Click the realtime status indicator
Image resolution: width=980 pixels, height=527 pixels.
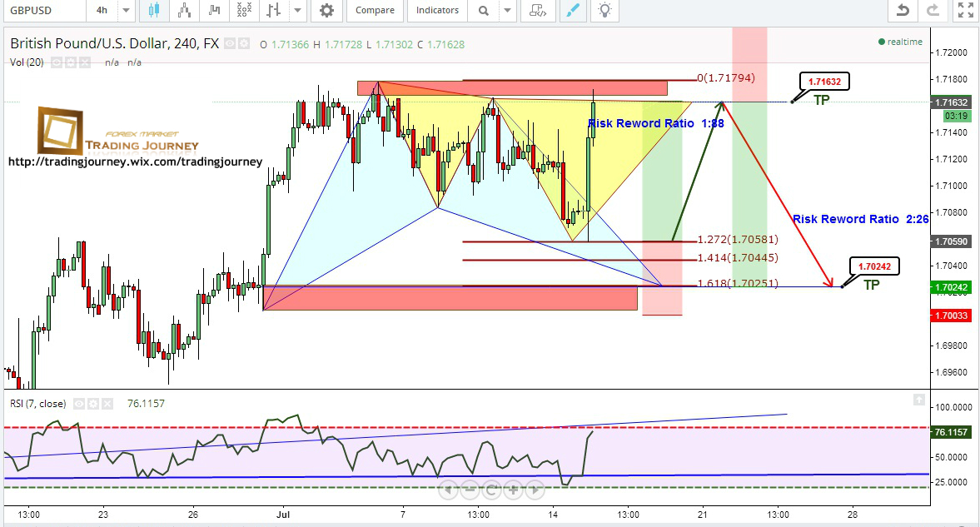click(x=901, y=42)
